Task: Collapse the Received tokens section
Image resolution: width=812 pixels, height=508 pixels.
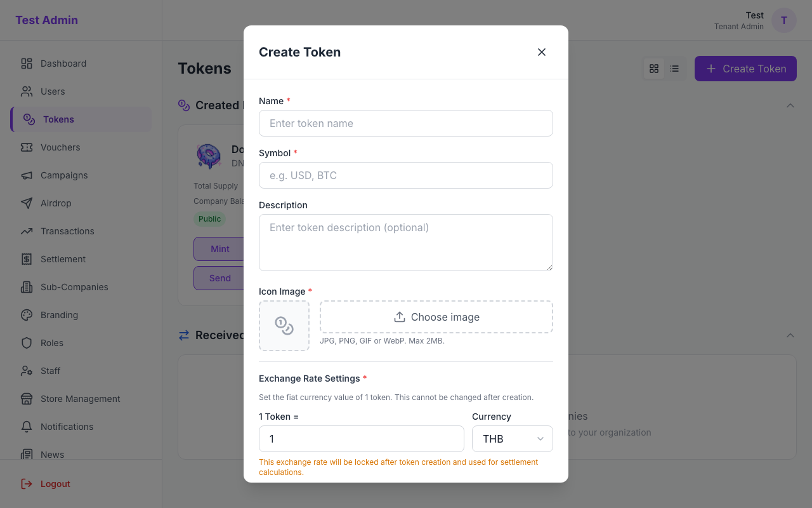Action: click(x=790, y=335)
